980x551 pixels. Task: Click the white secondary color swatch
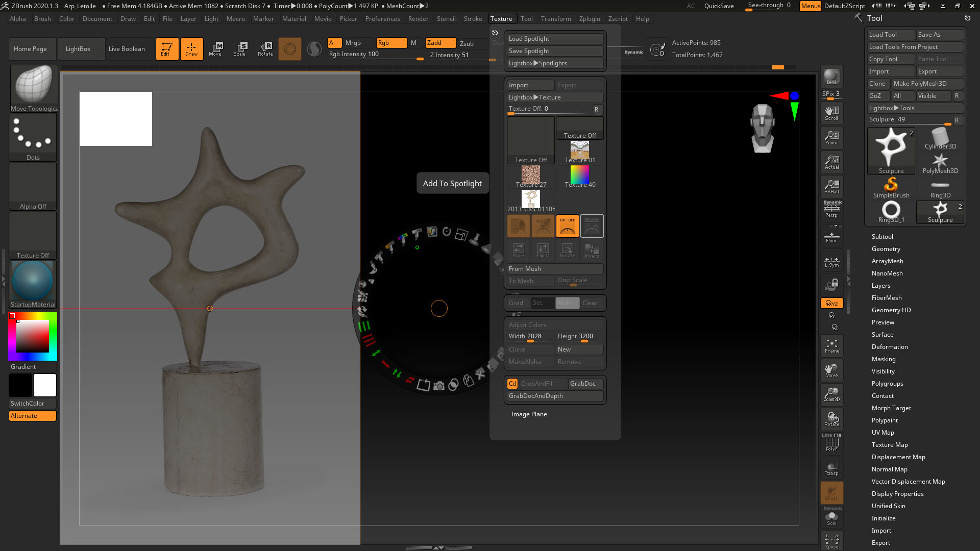(x=45, y=385)
